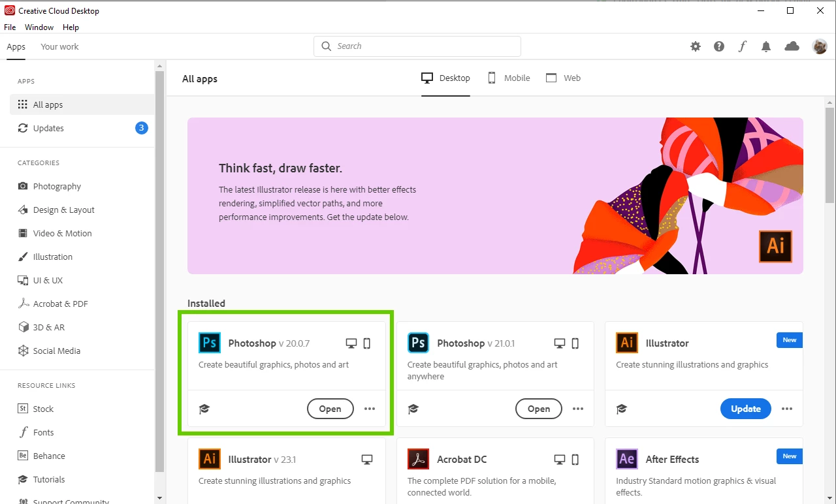836x504 pixels.
Task: Open Photoshop v 21.0.1
Action: pyautogui.click(x=539, y=409)
